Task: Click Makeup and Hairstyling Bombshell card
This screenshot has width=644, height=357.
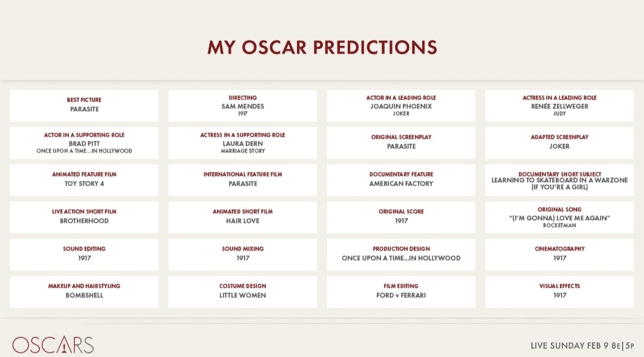Action: pyautogui.click(x=84, y=292)
